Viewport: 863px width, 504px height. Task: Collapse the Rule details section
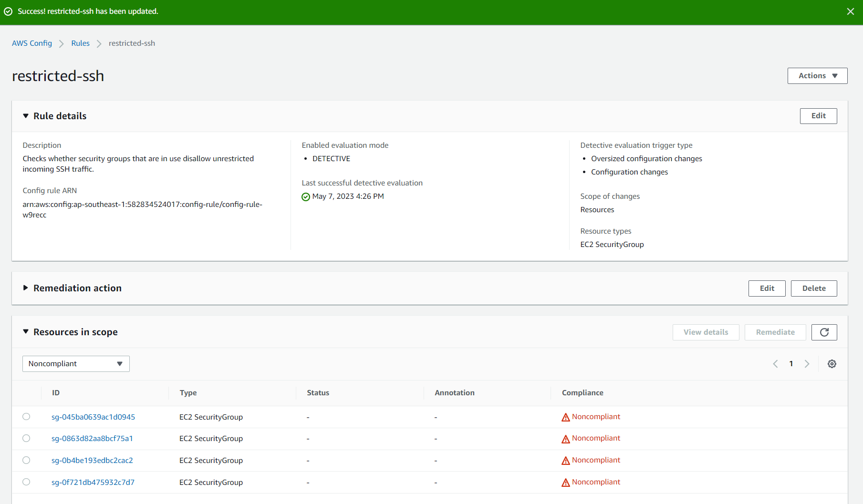[26, 116]
